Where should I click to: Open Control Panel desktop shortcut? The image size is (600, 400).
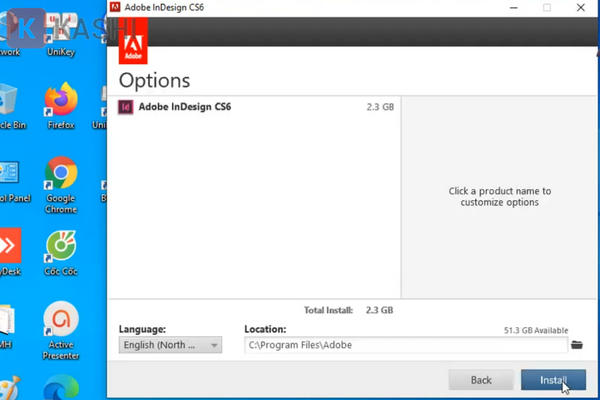(x=8, y=176)
